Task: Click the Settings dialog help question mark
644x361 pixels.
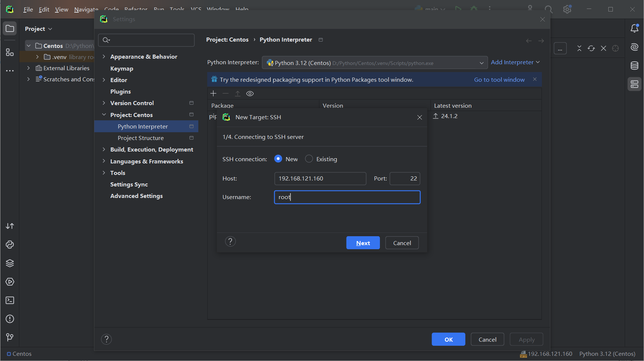Action: [106, 339]
